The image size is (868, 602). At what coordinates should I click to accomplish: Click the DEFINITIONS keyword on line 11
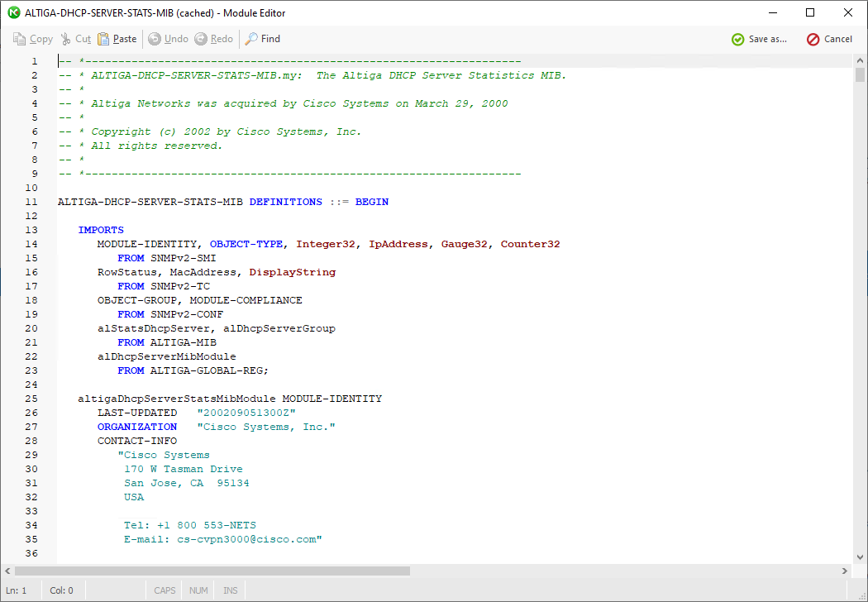click(286, 202)
